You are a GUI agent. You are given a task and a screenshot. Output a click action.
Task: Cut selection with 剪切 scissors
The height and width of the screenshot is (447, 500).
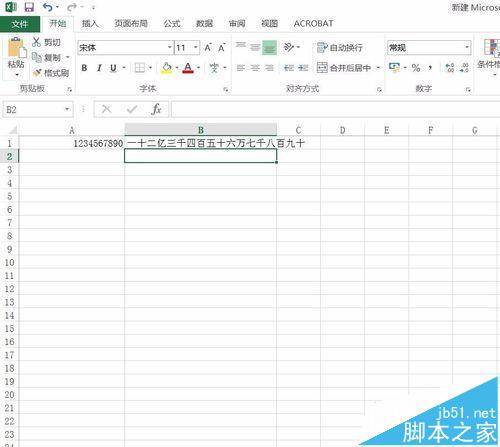tap(47, 42)
